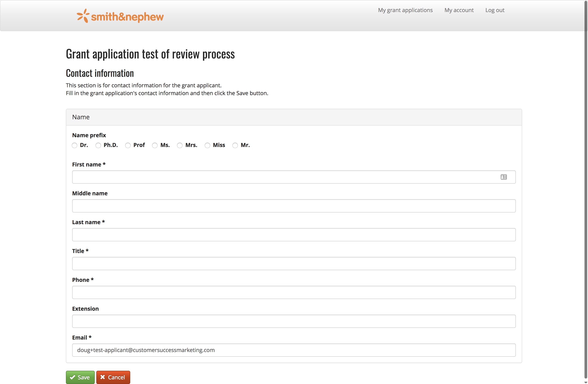Go to My account
Screen dimensions: 588x384
point(459,10)
